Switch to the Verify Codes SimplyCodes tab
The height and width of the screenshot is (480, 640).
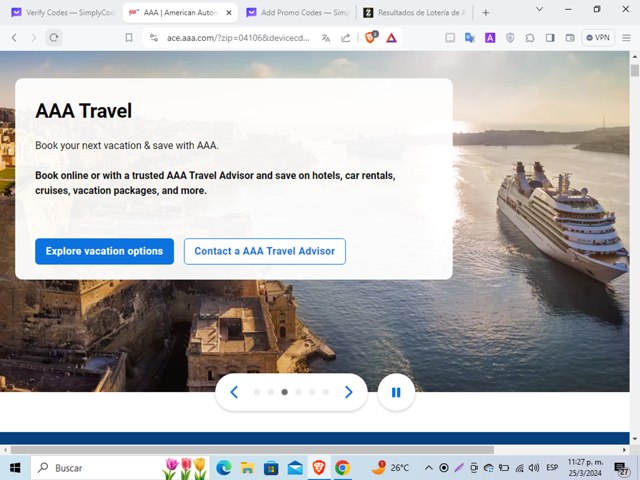tap(63, 13)
